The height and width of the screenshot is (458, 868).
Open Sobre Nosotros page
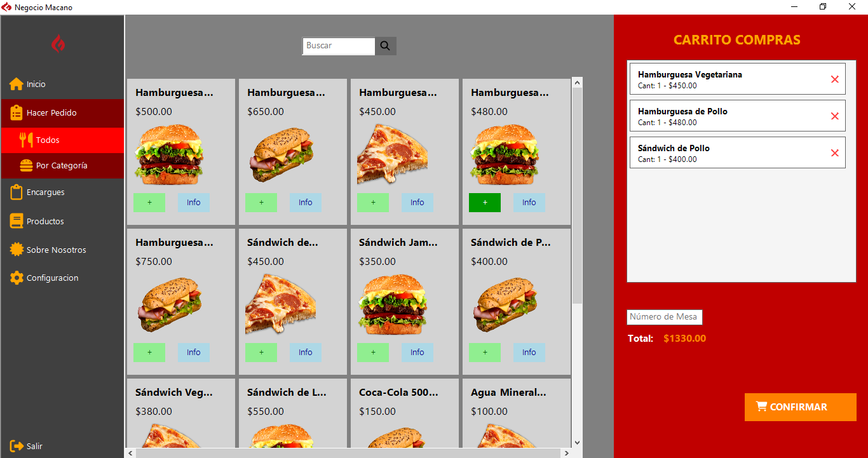(62, 250)
